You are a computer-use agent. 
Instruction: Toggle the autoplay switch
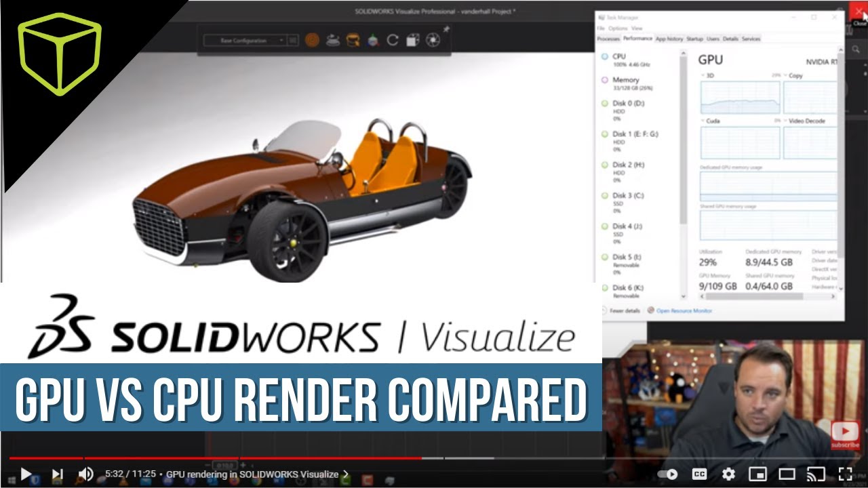click(668, 474)
